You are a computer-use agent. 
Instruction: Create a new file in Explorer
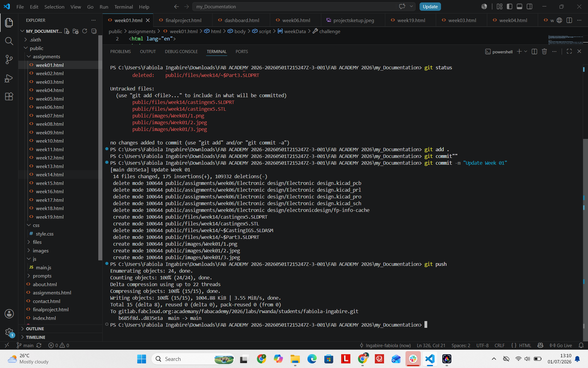click(67, 31)
